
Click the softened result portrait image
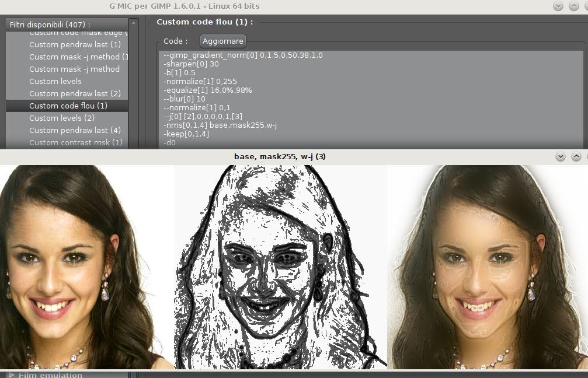488,267
